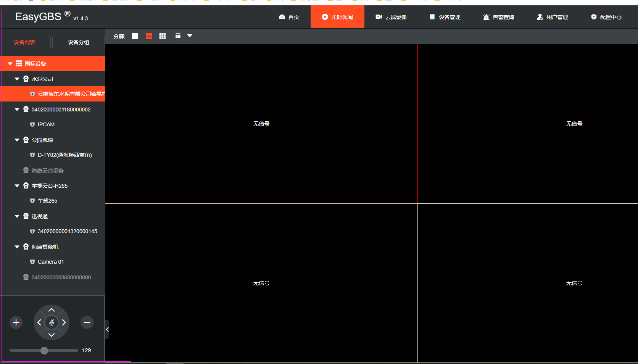Open split layout dropdown arrow
The image size is (638, 364).
(x=190, y=36)
